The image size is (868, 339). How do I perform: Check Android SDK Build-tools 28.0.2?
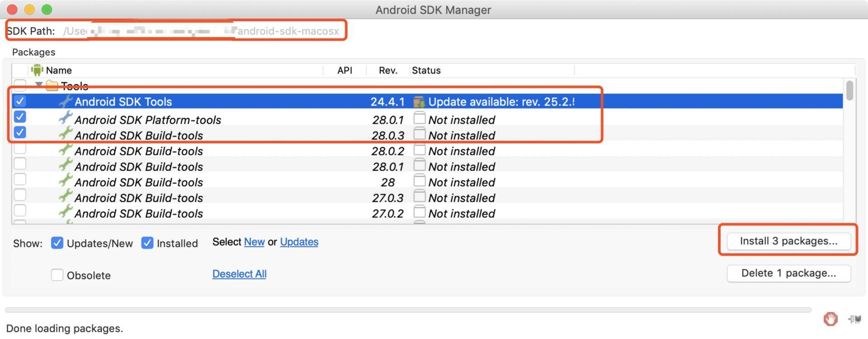tap(20, 148)
